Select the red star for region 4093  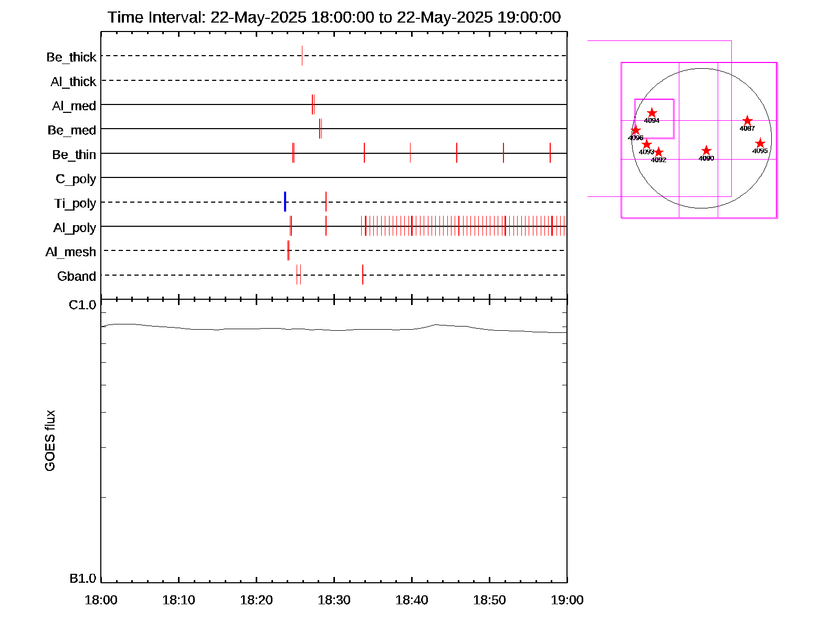click(x=647, y=144)
